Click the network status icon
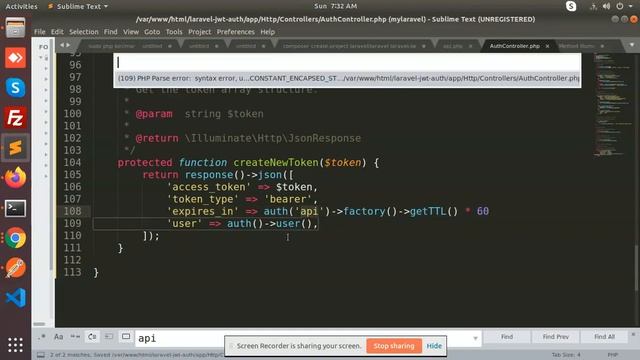This screenshot has height=360, width=640. point(593,6)
